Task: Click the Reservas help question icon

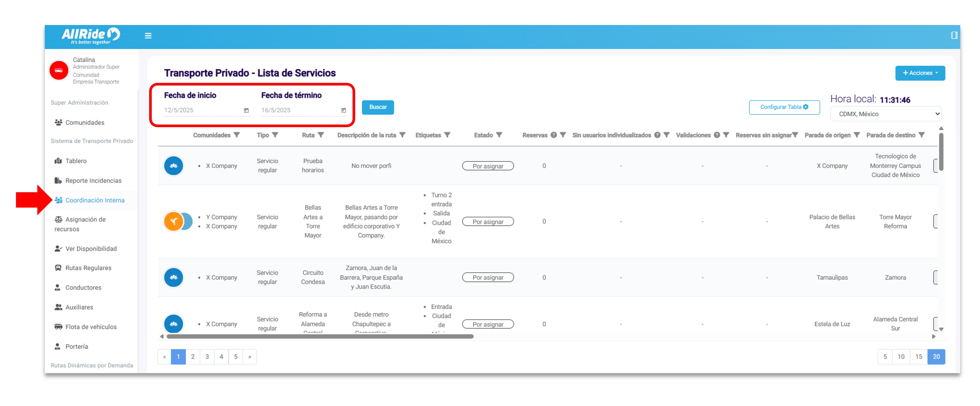Action: click(554, 135)
